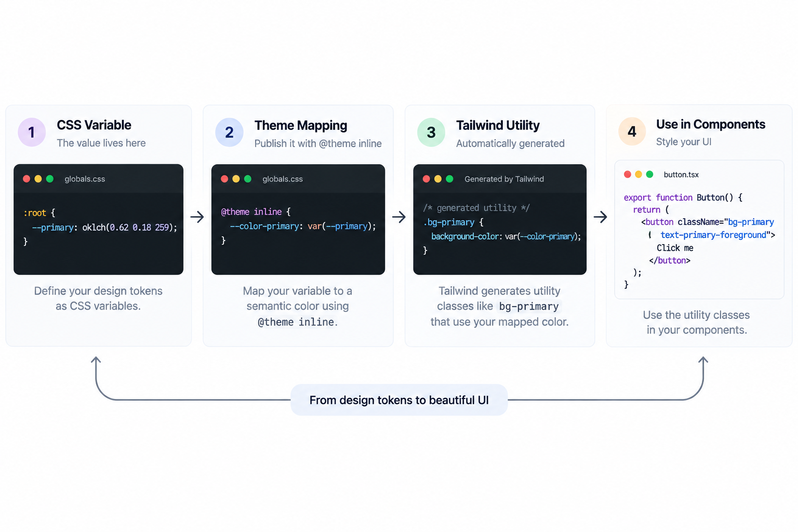The image size is (798, 532).
Task: Click the arrow between CSS Variable and Theme Mapping
Action: tap(197, 217)
